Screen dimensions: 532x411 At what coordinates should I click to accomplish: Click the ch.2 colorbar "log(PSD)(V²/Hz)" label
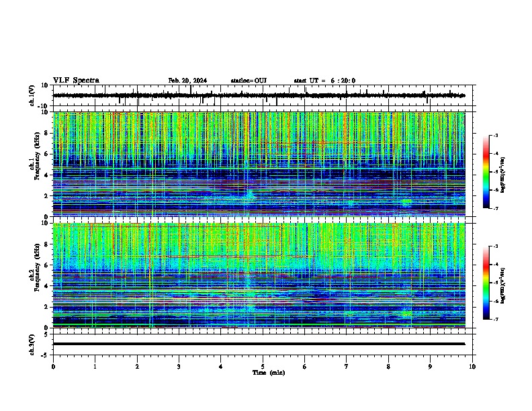point(502,286)
